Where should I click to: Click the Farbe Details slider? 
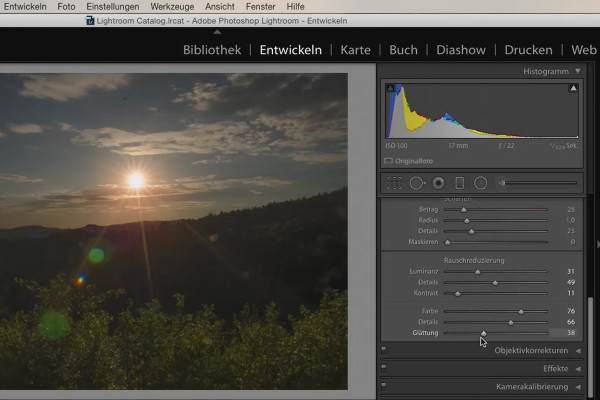click(496, 322)
